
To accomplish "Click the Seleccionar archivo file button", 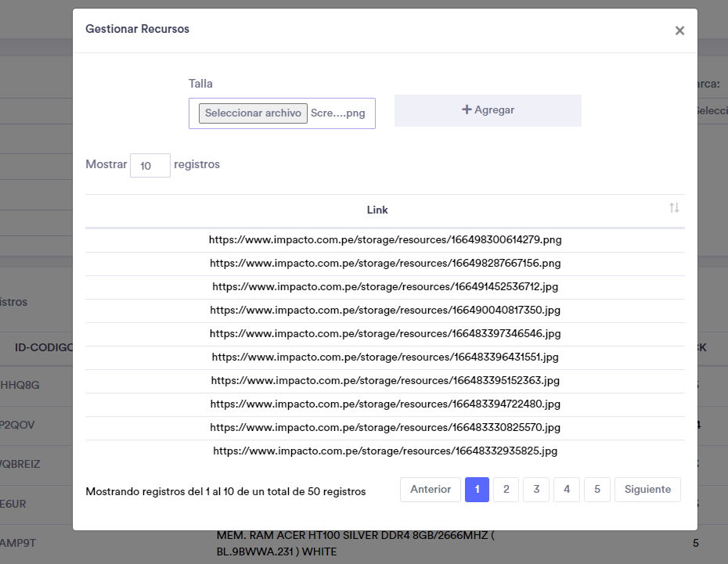I will [253, 113].
